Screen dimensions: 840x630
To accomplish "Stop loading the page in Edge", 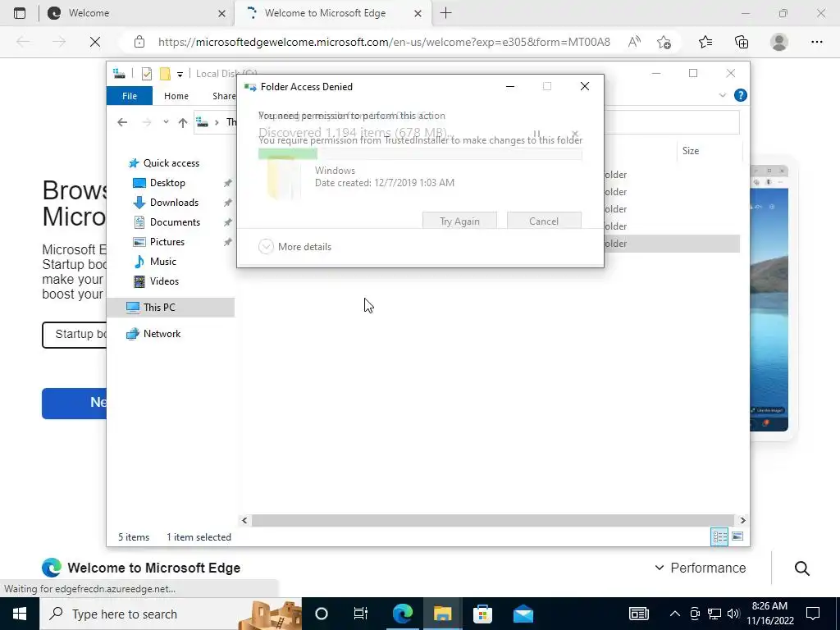I will 95,42.
